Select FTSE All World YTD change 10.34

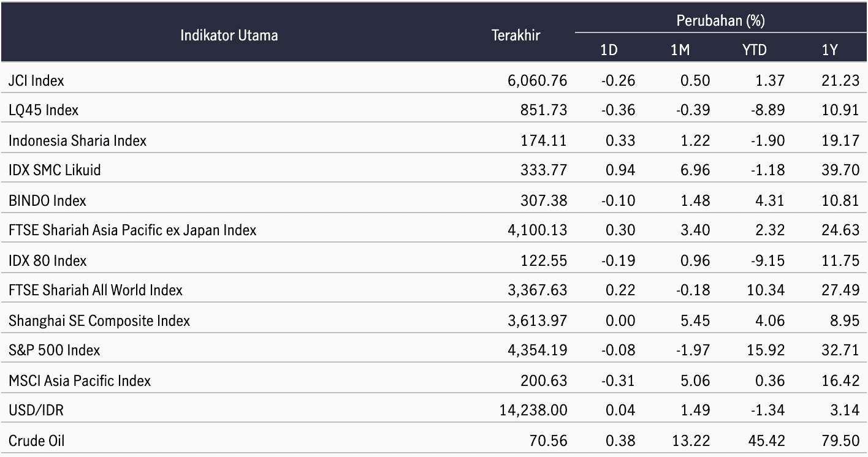pos(767,290)
